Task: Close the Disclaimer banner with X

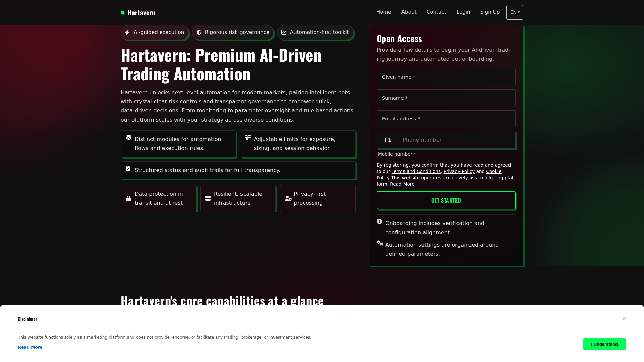Action: point(624,319)
